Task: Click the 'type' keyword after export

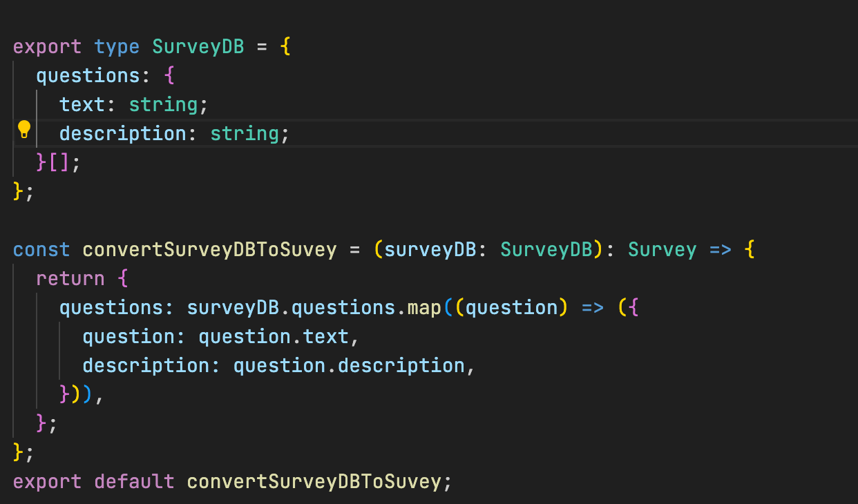Action: pyautogui.click(x=117, y=47)
